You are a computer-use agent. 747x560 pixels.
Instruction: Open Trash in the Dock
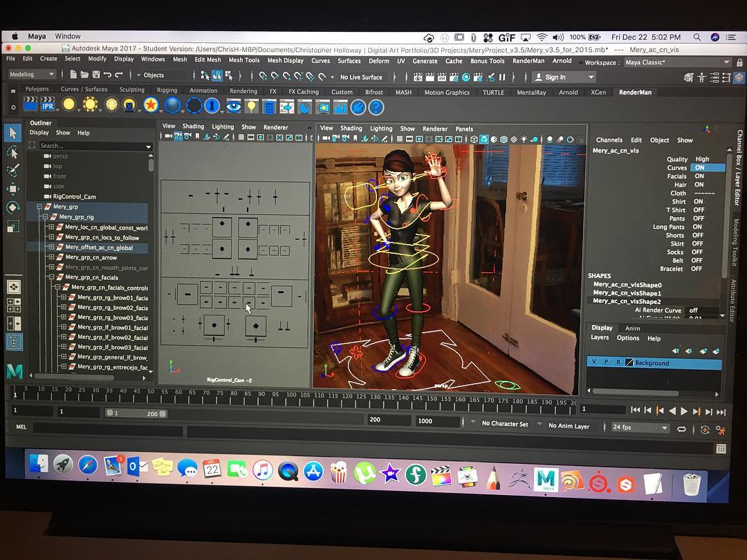(x=691, y=484)
